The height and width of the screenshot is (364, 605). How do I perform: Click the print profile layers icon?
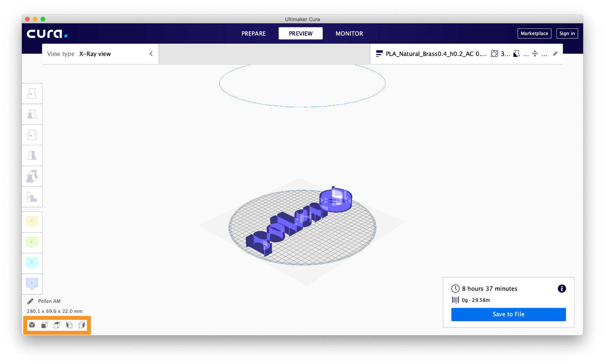pos(379,54)
